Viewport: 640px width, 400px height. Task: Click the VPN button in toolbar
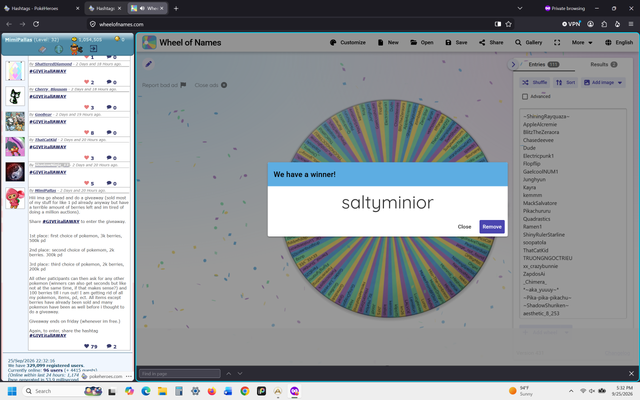click(571, 24)
